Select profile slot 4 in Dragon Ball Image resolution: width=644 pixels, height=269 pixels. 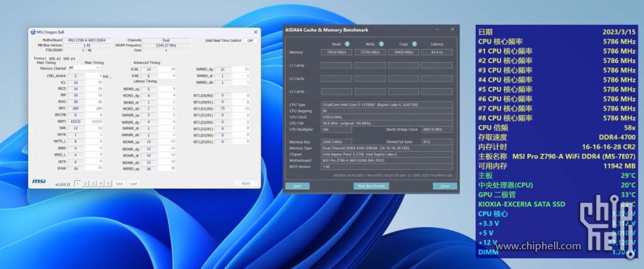coord(101,183)
